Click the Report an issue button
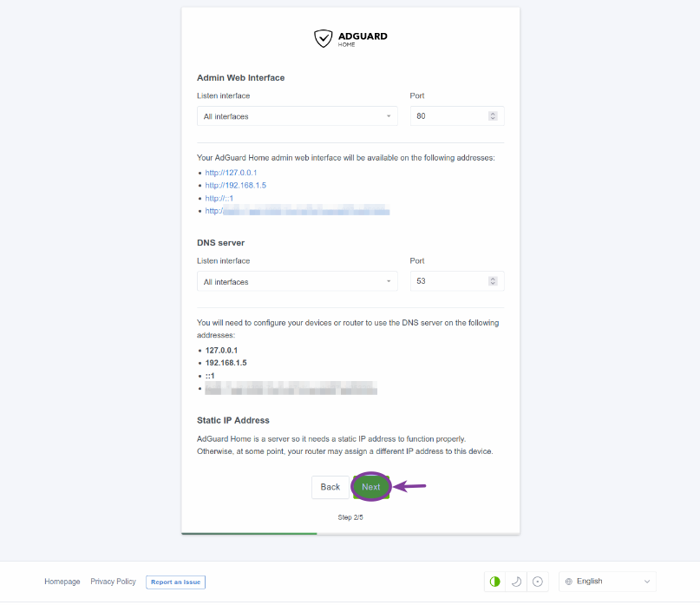The width and height of the screenshot is (700, 605). [x=175, y=582]
